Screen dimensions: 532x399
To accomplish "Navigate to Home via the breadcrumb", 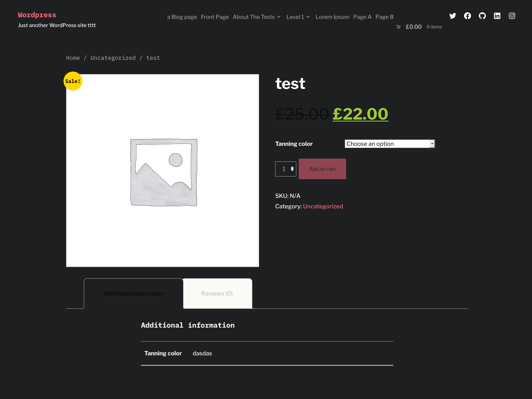I will tap(73, 58).
